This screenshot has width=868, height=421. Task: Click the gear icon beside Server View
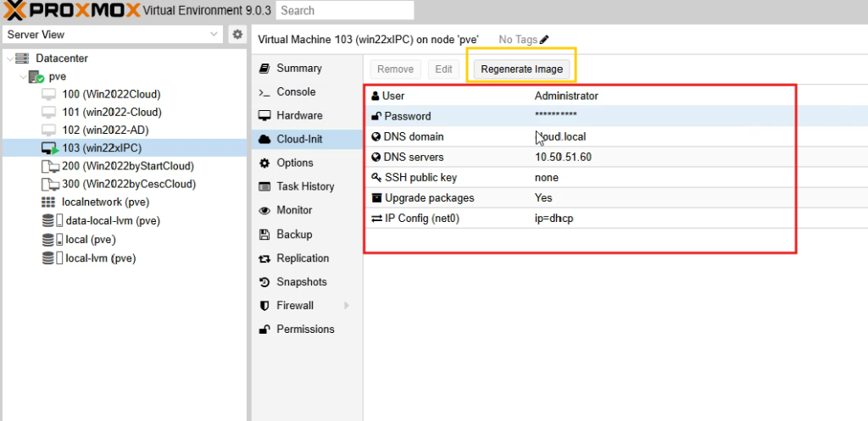coord(237,35)
